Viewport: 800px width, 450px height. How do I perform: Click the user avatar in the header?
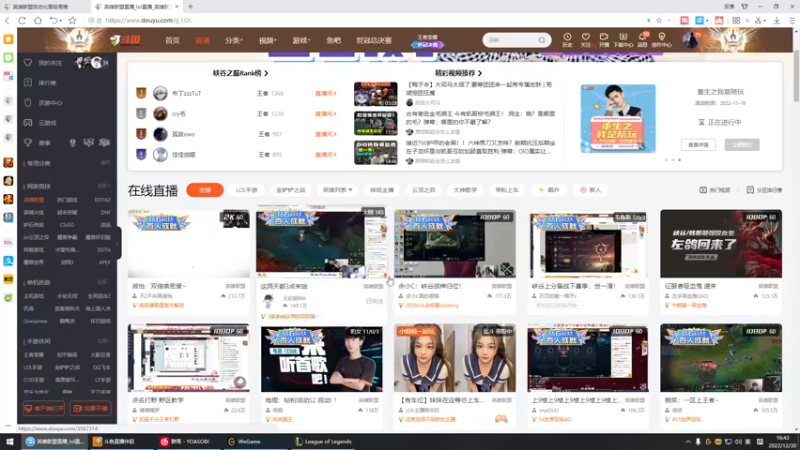(x=690, y=40)
